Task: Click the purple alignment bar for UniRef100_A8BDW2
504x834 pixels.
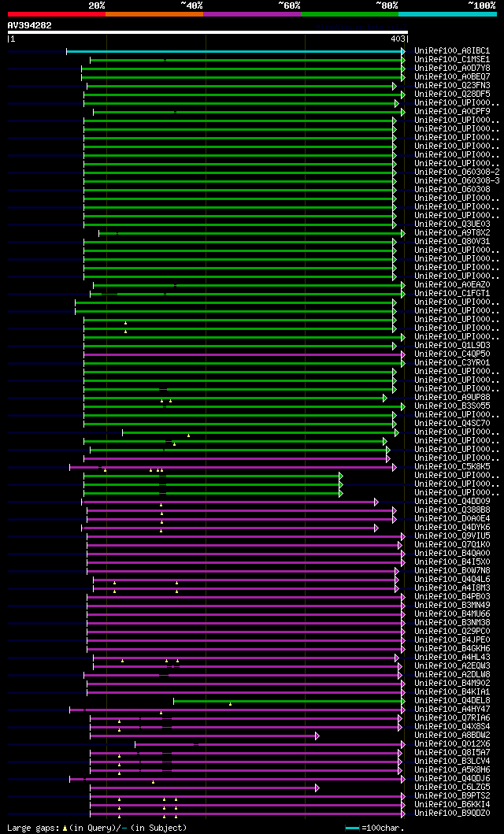Action: 203,736
